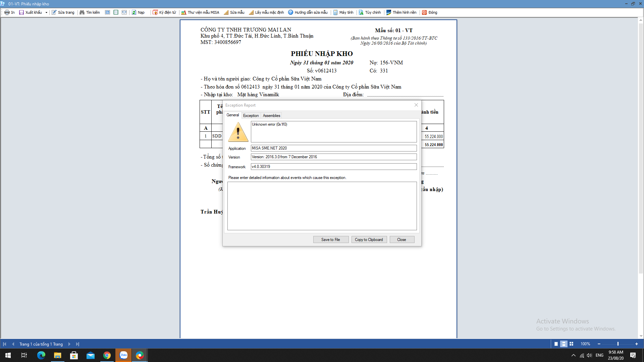Screen dimensions: 644x362
Task: Click Đóng to close the report view
Action: 430,12
